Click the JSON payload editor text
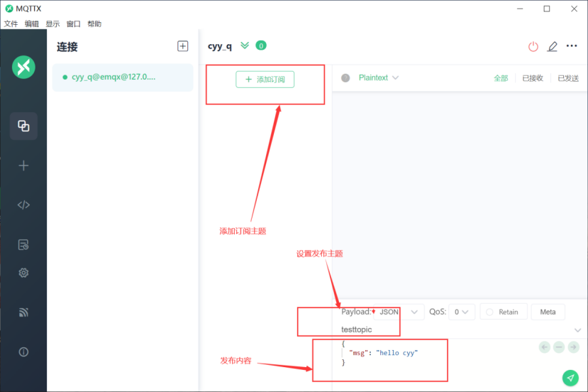The image size is (588, 392). tap(379, 353)
